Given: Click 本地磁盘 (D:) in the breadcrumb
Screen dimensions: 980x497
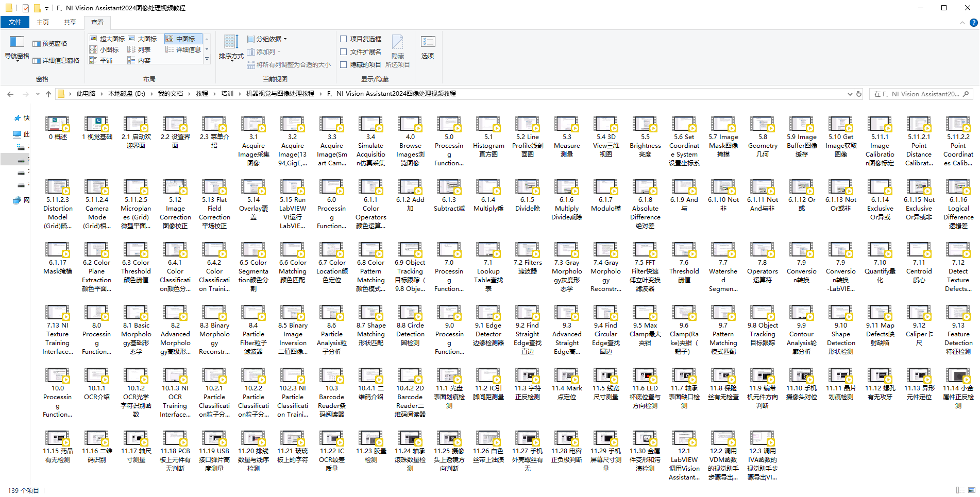Looking at the screenshot, I should (x=126, y=94).
